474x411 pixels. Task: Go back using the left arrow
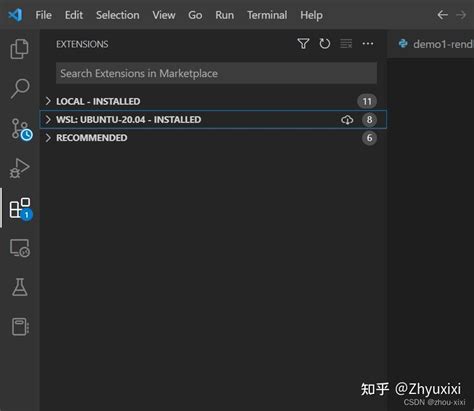[442, 15]
